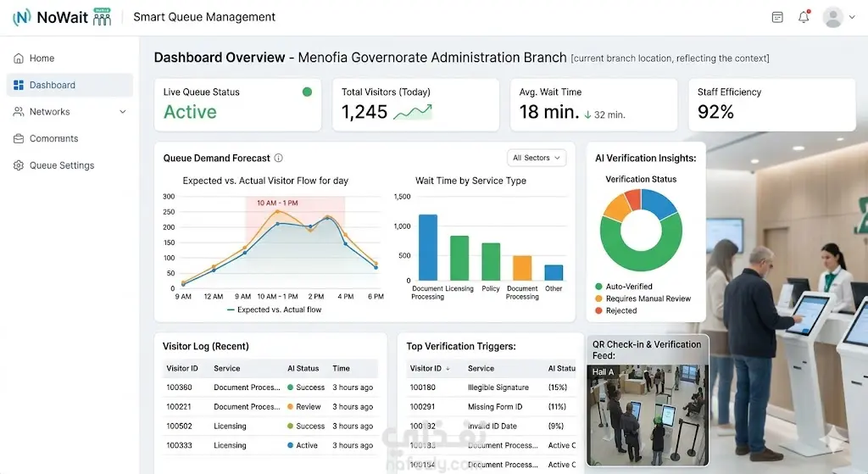
Task: Click the Home house icon
Action: click(19, 59)
